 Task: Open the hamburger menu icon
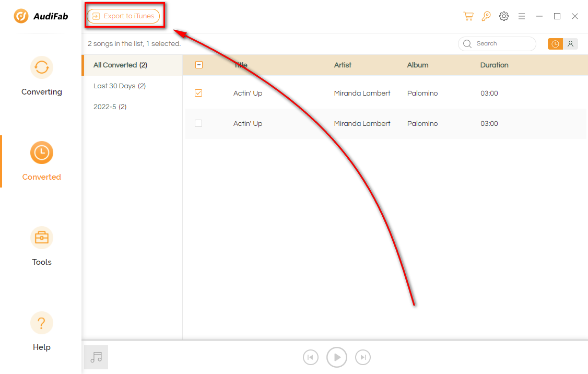522,16
